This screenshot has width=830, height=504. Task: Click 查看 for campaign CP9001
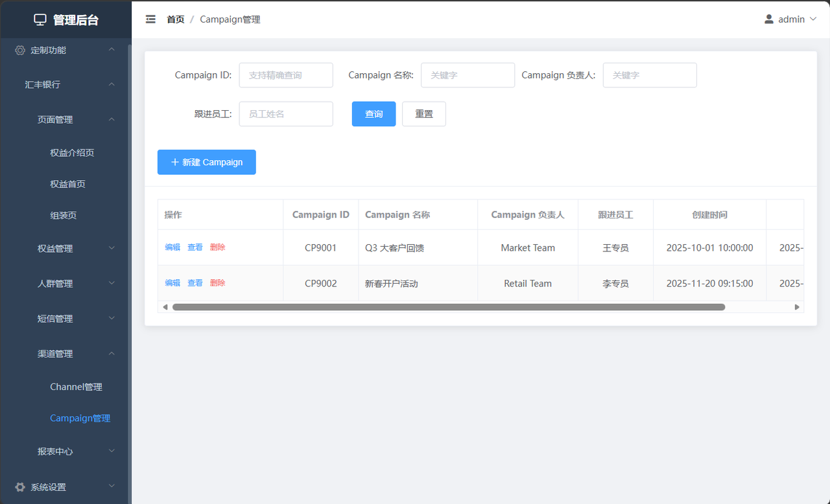coord(195,247)
